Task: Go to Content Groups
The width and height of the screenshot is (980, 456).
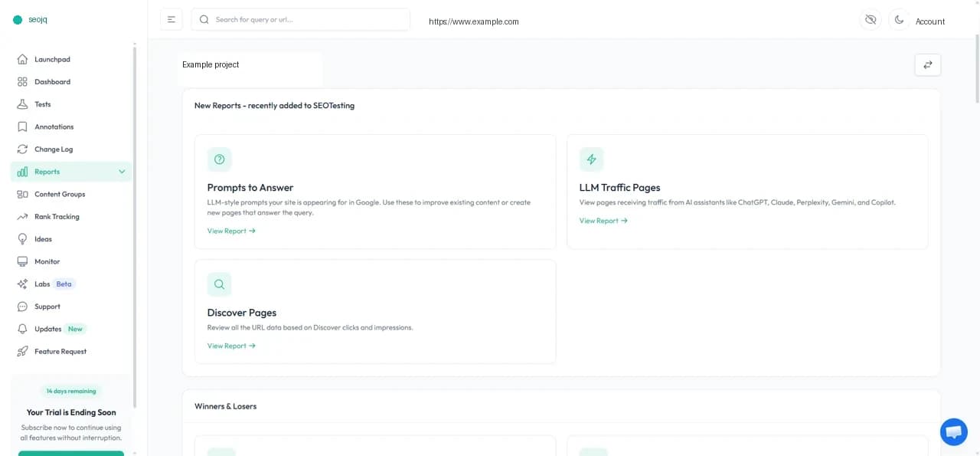Action: [x=60, y=194]
